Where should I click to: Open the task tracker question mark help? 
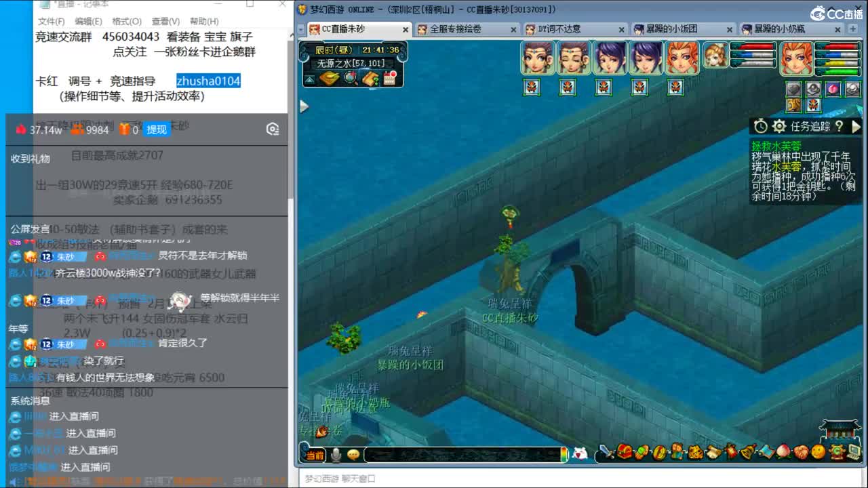(x=839, y=126)
